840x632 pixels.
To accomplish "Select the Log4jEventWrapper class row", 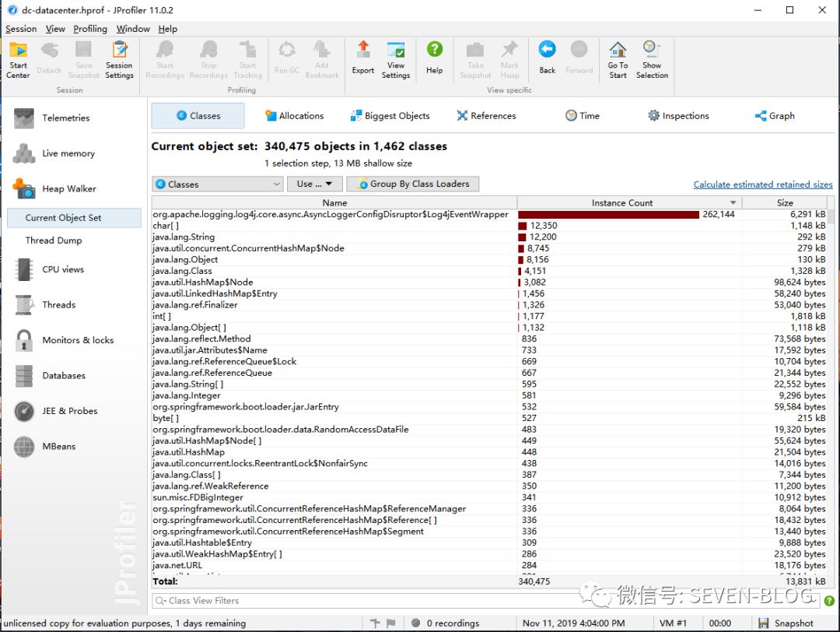I will pos(489,214).
